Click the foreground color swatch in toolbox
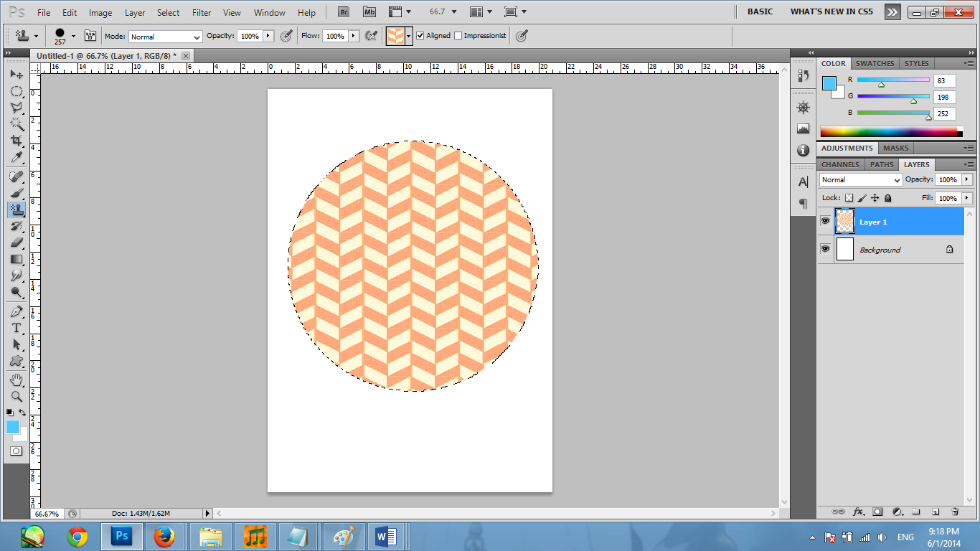This screenshot has height=551, width=980. pyautogui.click(x=13, y=427)
